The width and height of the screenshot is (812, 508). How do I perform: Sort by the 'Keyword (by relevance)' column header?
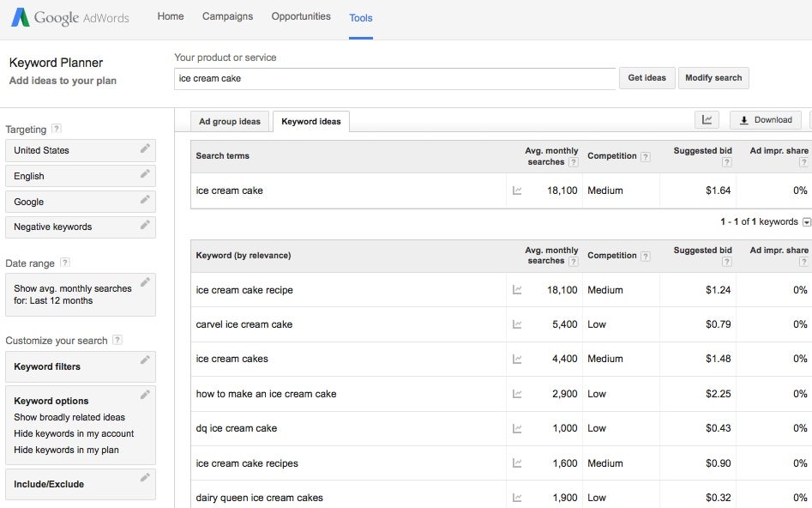(244, 256)
